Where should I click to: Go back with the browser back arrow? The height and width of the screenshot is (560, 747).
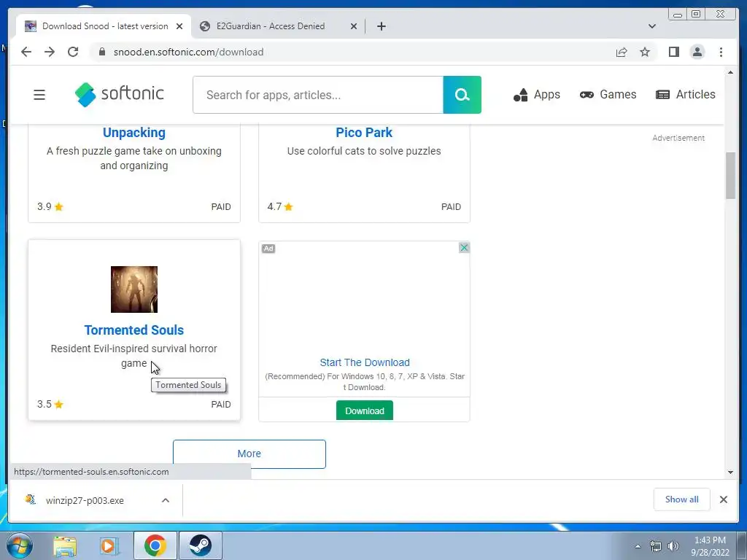tap(26, 52)
